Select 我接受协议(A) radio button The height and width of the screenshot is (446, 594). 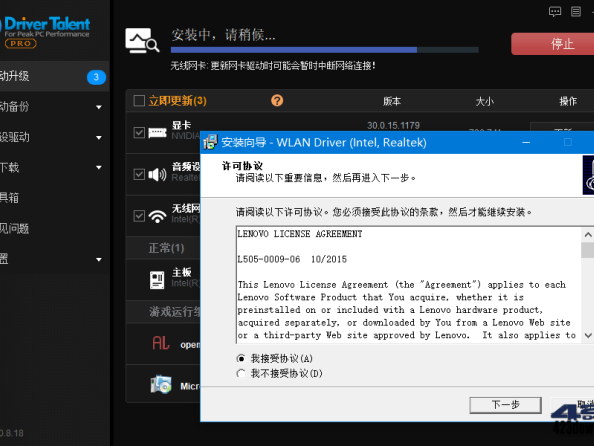(241, 358)
